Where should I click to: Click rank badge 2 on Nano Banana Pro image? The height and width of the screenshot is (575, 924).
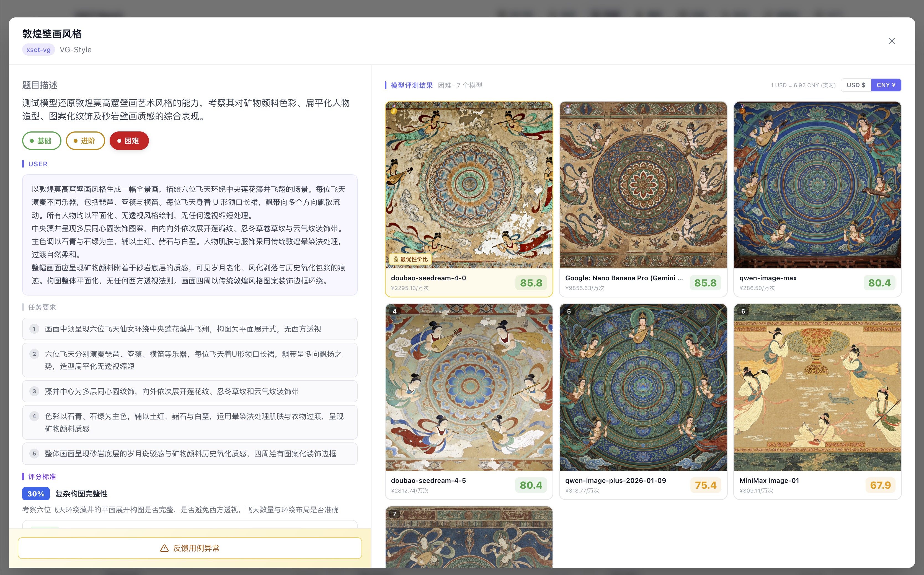click(568, 111)
